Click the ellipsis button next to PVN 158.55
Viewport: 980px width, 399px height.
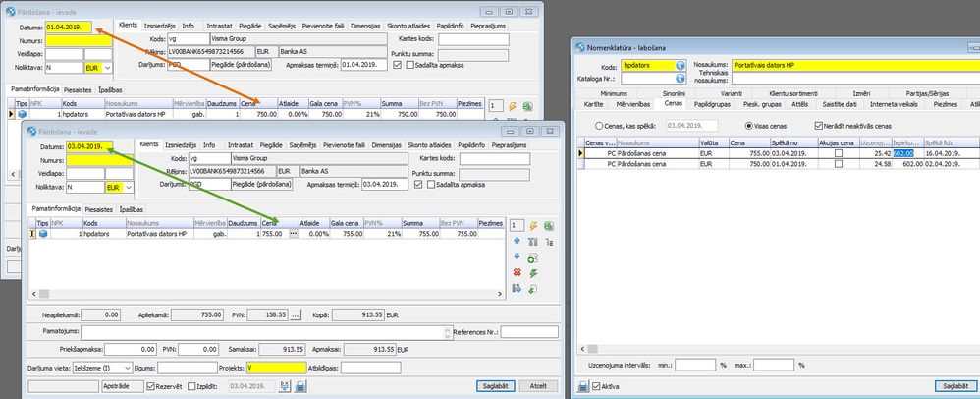[297, 315]
